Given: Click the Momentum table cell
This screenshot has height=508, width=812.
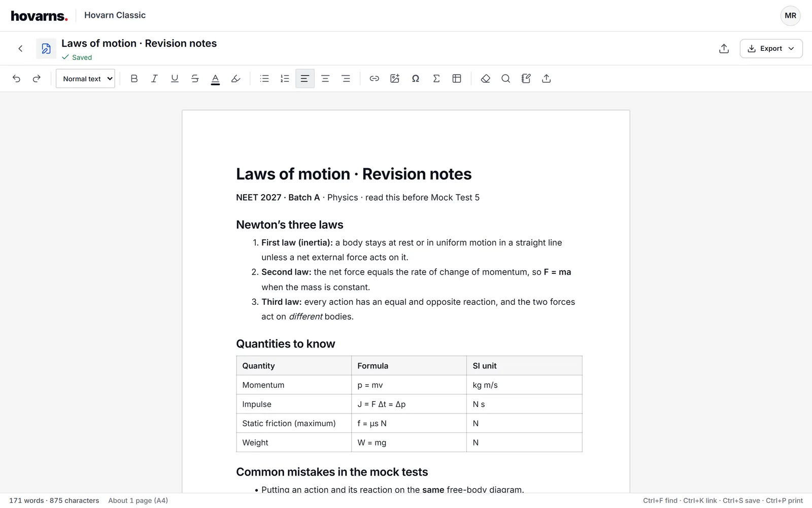Looking at the screenshot, I should (294, 385).
